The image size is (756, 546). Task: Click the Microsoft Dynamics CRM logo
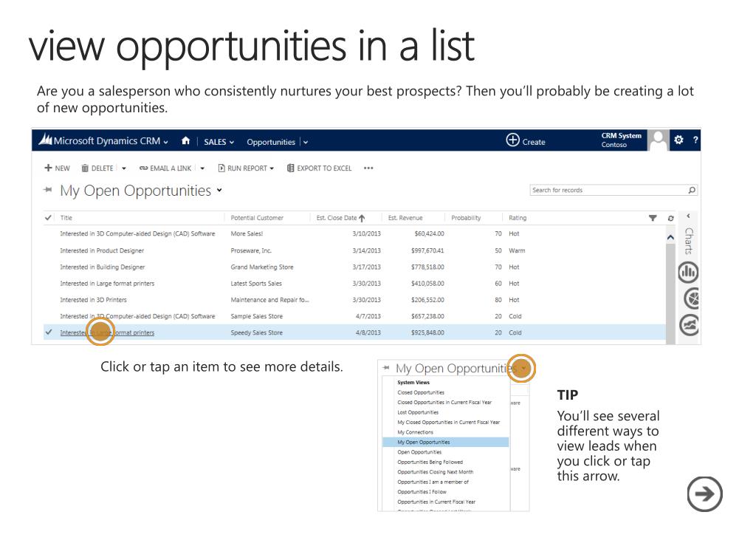click(x=46, y=140)
